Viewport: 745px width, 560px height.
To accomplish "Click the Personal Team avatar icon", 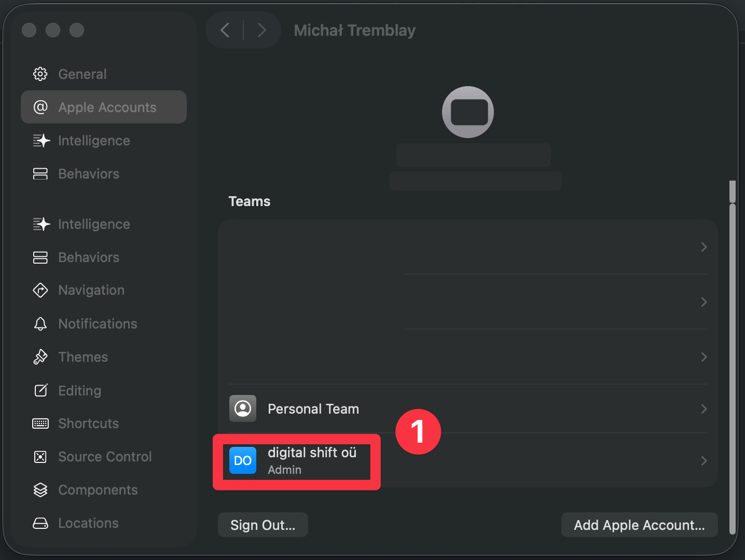I will (242, 408).
